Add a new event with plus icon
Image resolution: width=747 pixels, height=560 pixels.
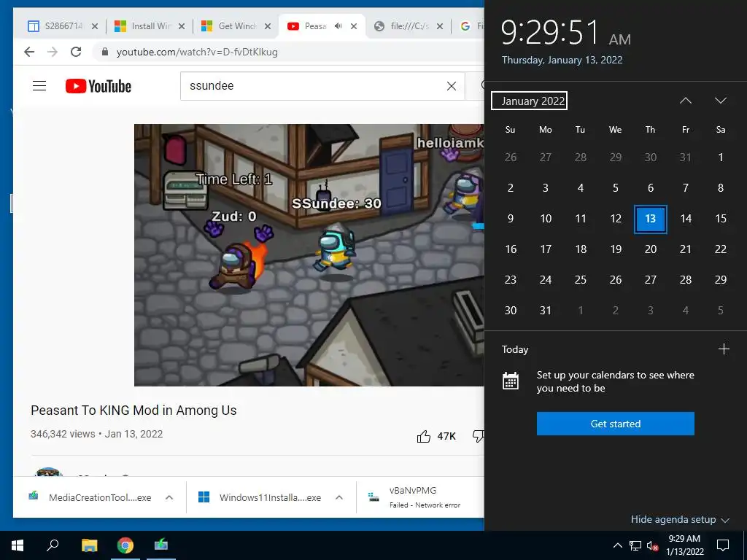[x=724, y=349]
